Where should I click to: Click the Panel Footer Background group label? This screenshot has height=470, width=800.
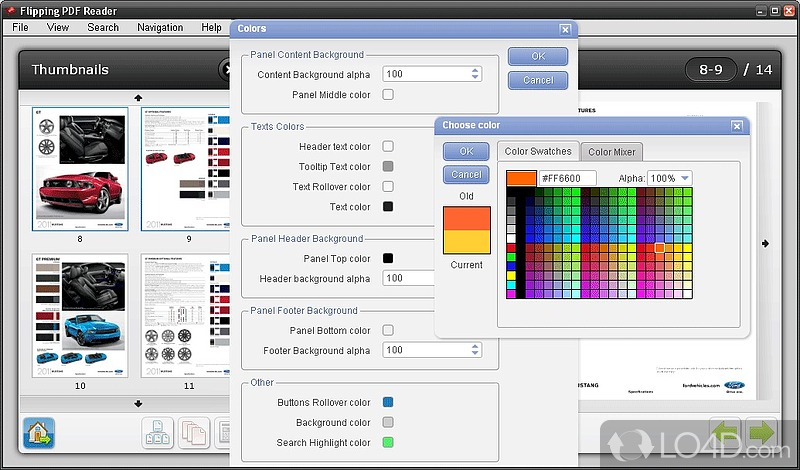click(304, 311)
